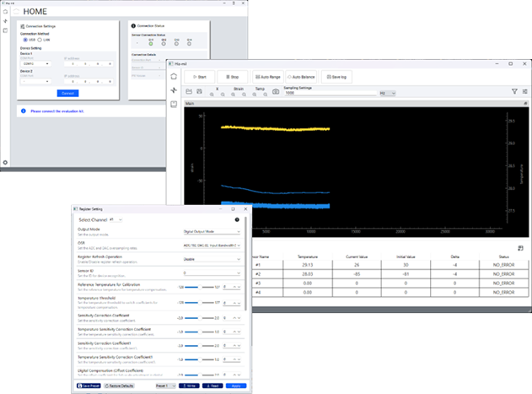This screenshot has height=394, width=532.
Task: Open the waveform page from front window sidebar
Action: coord(173,89)
